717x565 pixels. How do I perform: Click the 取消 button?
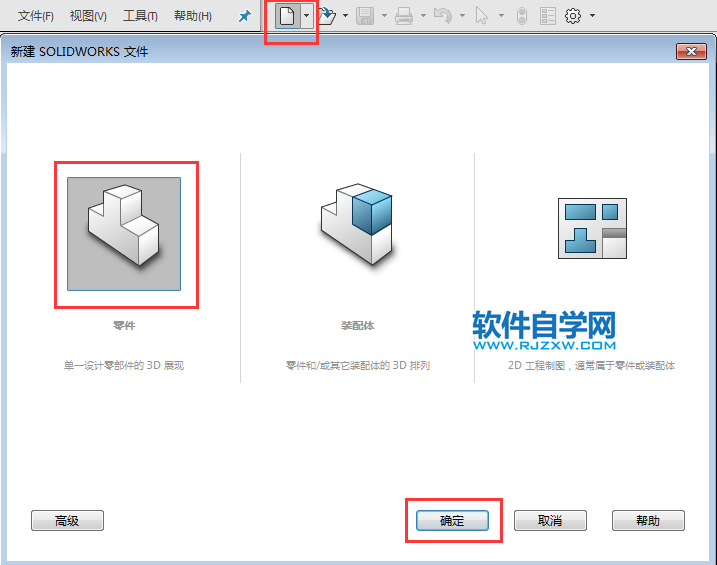click(x=550, y=521)
